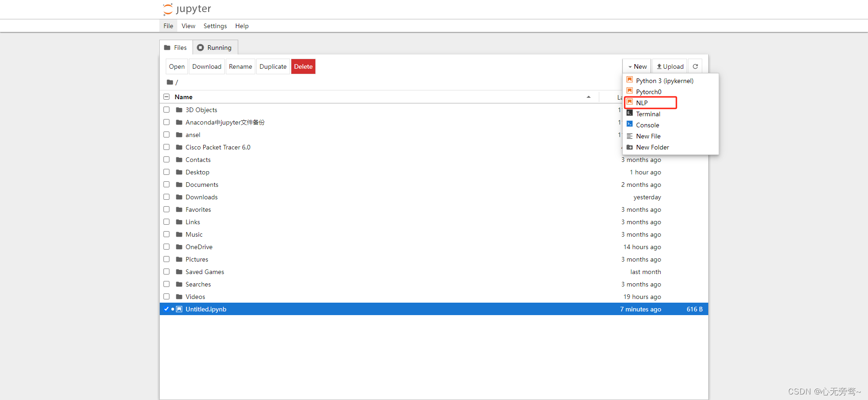Click the Searches folder icon

179,284
